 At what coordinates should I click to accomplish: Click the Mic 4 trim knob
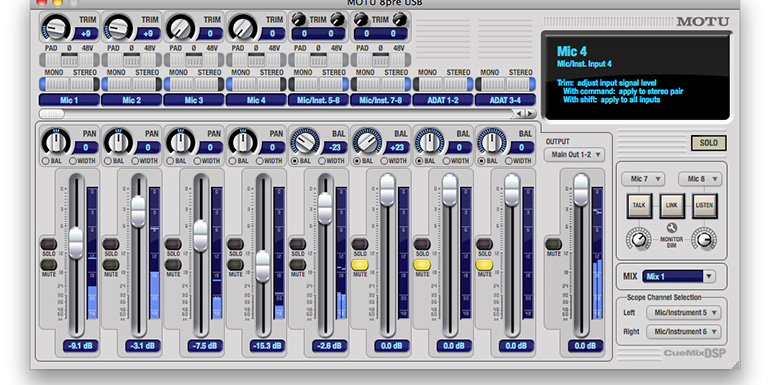243,28
